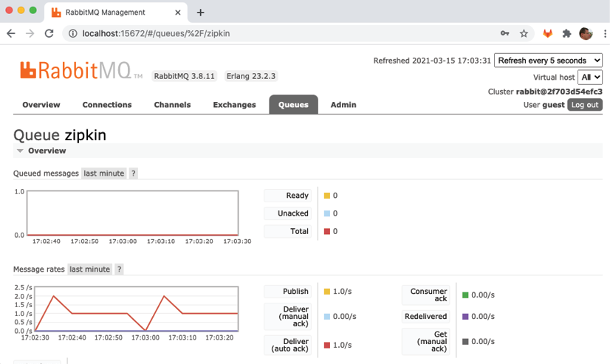Switch to the Overview tab
The image size is (610, 364).
click(x=41, y=105)
